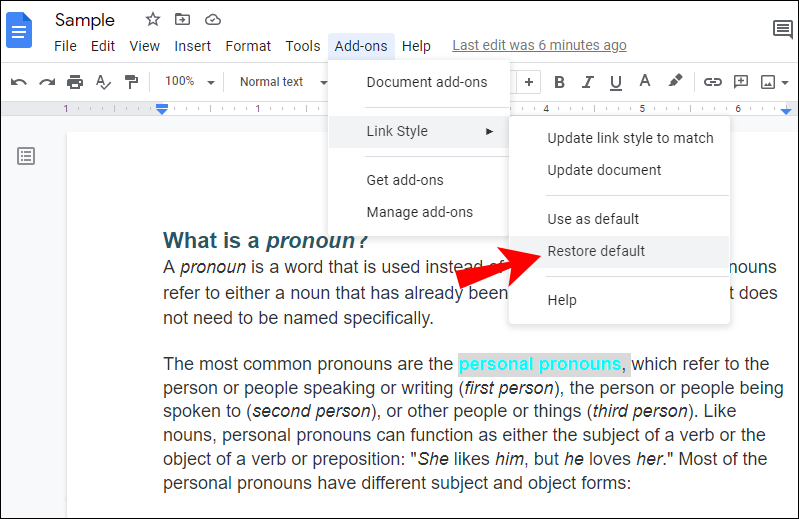Open the Format menu

point(248,46)
